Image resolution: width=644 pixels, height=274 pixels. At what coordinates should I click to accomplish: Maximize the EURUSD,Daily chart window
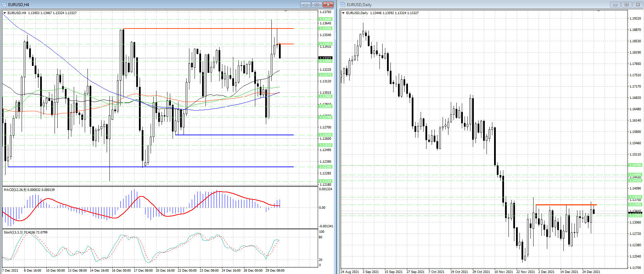click(627, 4)
